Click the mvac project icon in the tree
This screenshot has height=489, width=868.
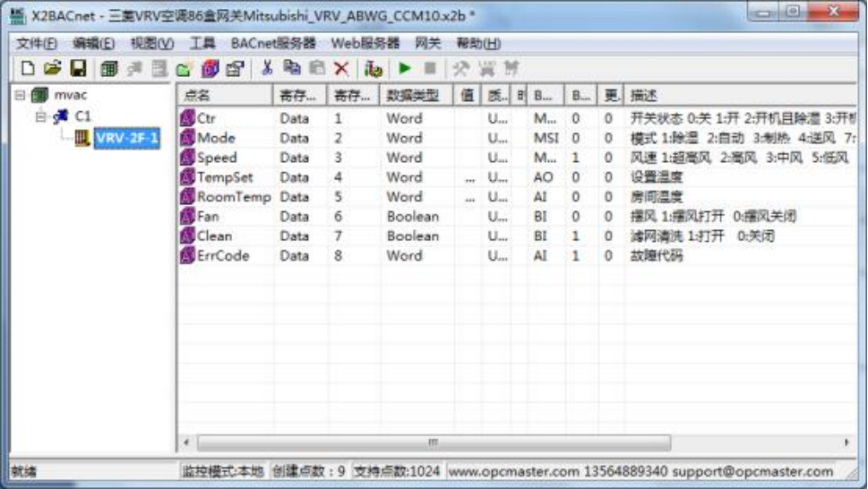39,95
